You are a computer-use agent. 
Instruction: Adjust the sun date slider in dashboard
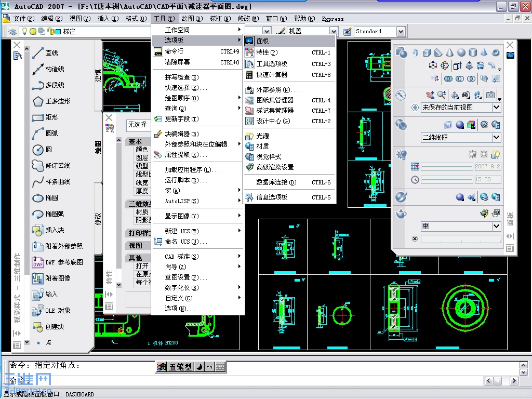pos(447,167)
